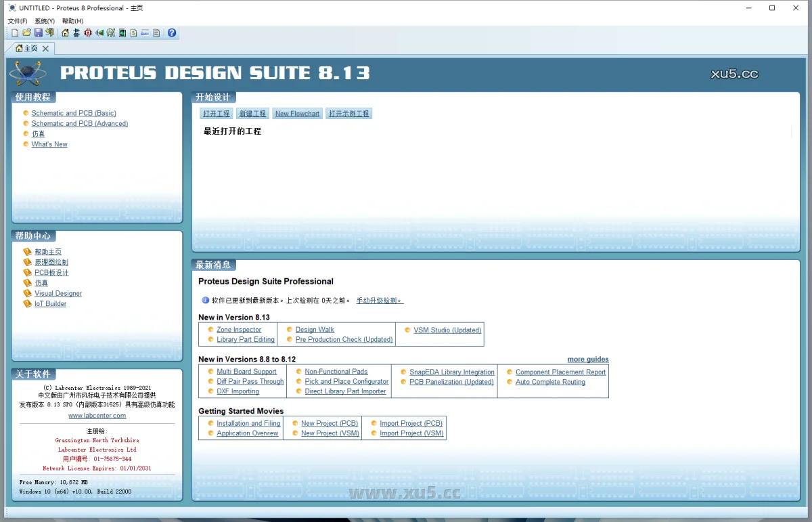Viewport: 812px width, 522px height.
Task: Open PCB Layout from the toolbar
Action: point(88,32)
